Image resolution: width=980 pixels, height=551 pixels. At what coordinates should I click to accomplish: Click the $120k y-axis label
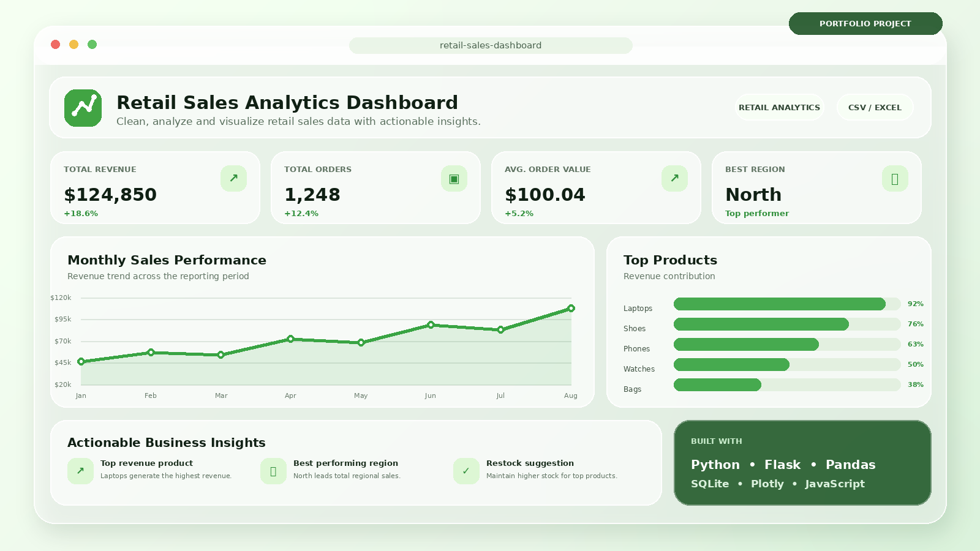point(61,298)
